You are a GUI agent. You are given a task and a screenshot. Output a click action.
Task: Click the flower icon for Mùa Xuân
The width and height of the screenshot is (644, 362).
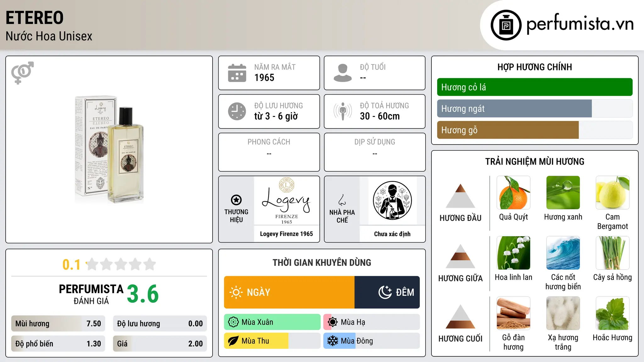pos(233,322)
